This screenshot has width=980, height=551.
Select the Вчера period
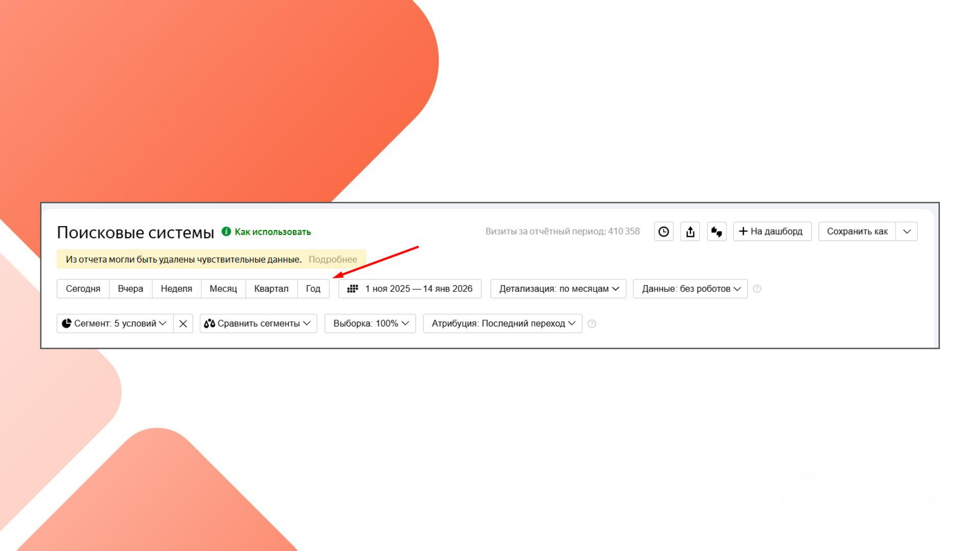(x=130, y=289)
